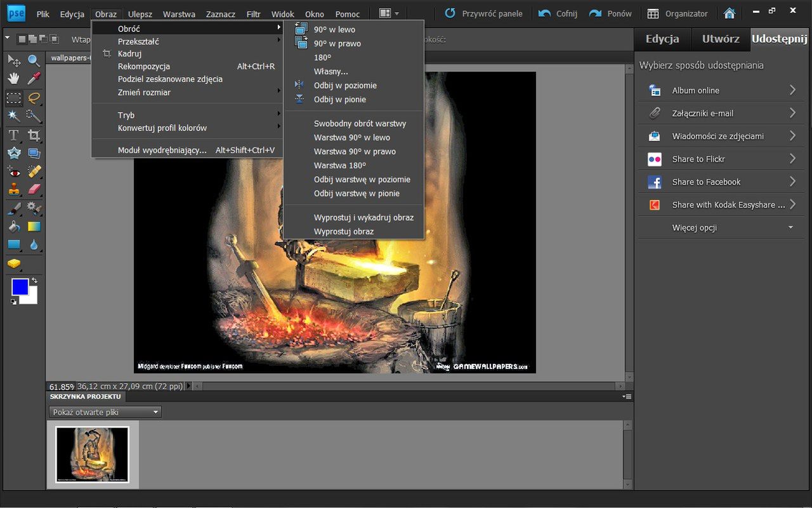Open the Warstwa menu
The height and width of the screenshot is (508, 812).
(179, 14)
